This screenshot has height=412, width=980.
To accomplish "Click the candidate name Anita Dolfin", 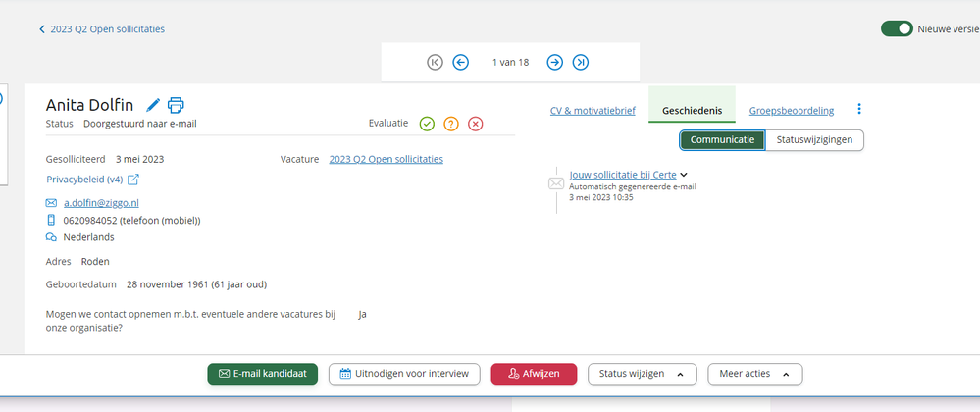I will pos(89,104).
